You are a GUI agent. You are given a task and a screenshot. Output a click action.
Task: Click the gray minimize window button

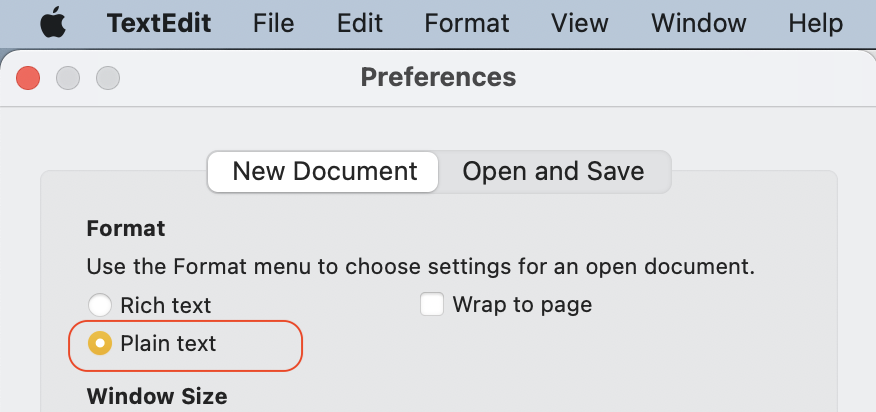coord(68,77)
